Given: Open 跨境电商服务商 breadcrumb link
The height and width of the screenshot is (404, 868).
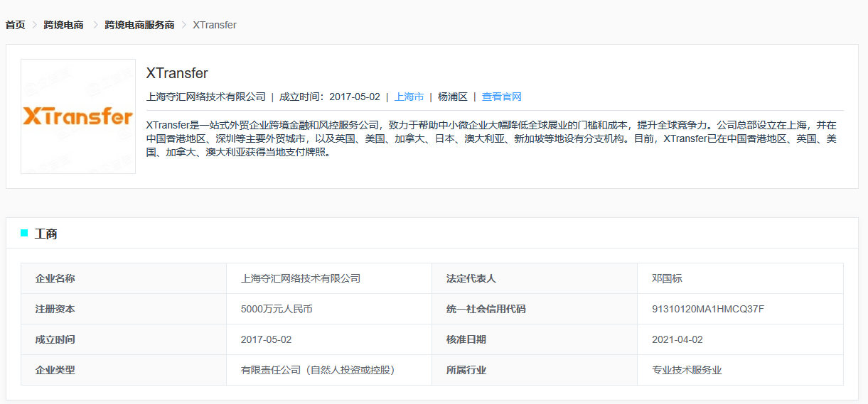Looking at the screenshot, I should point(139,25).
